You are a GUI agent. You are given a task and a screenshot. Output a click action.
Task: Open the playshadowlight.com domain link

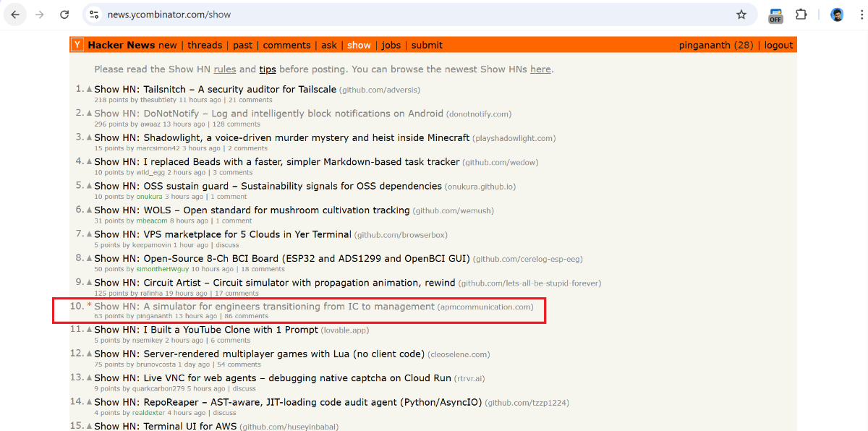pyautogui.click(x=514, y=138)
